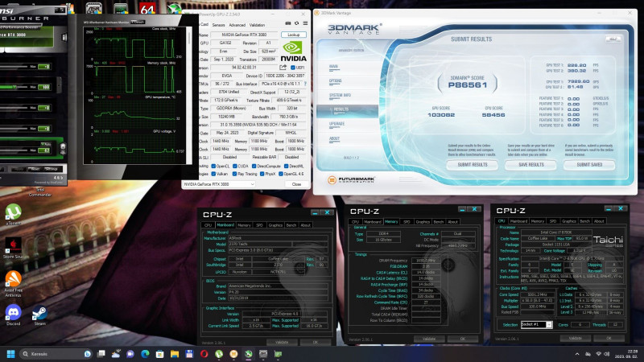Viewport: 644px width, 362px height.
Task: Select About in 3DMark Vantage sidebar
Action: (334, 138)
